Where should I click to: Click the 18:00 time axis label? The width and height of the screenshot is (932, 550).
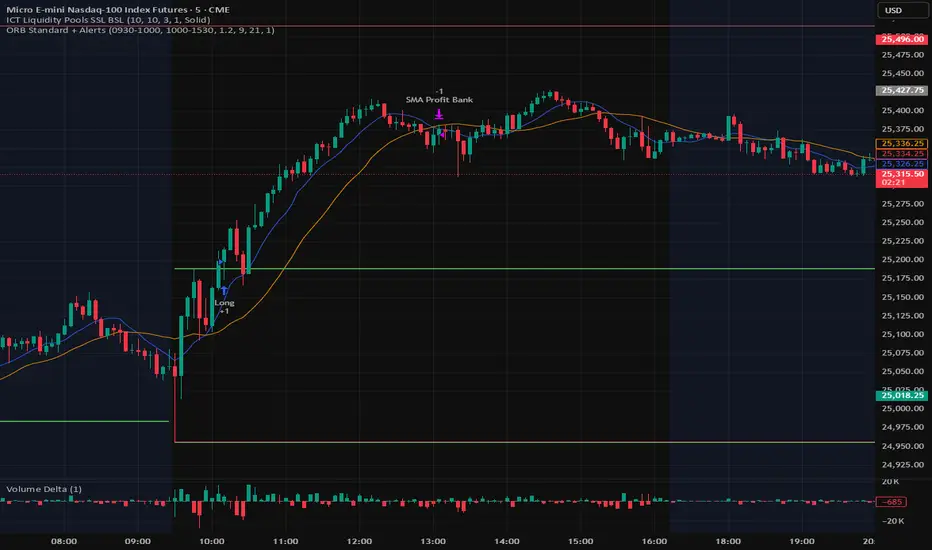point(728,541)
